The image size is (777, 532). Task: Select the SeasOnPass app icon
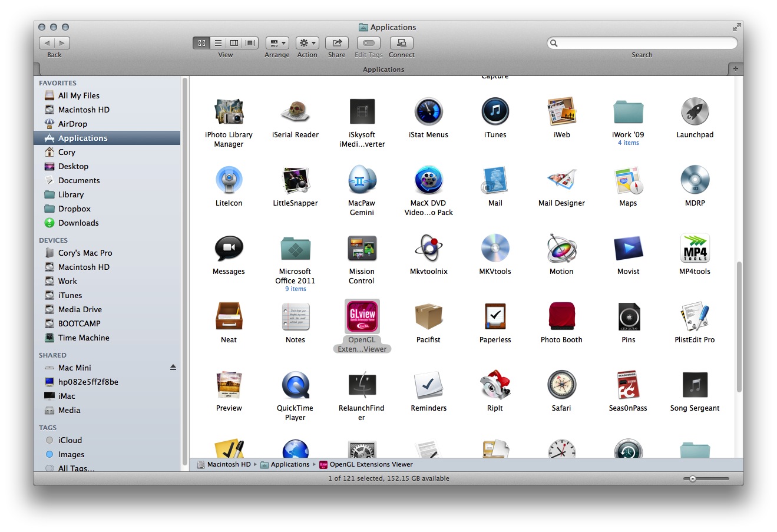point(628,385)
